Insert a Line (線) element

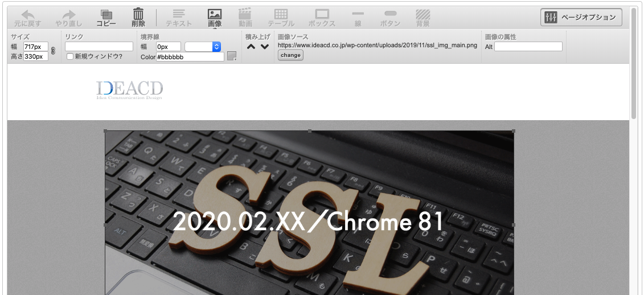pyautogui.click(x=358, y=18)
